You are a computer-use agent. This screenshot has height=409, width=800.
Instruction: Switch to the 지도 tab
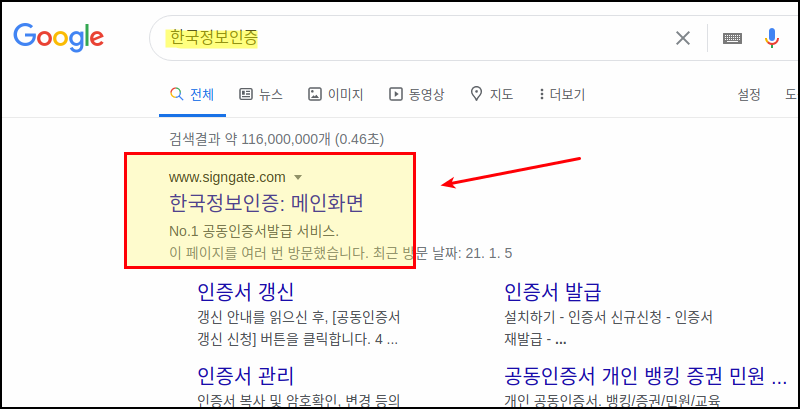492,94
